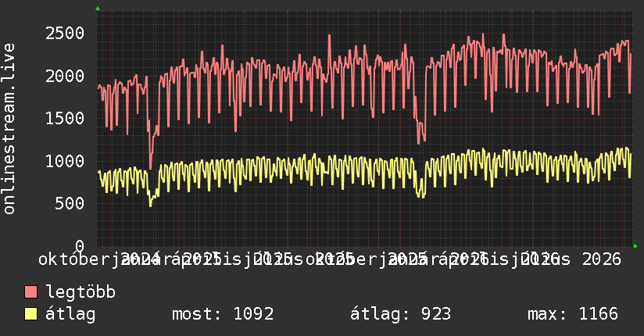Image resolution: width=644 pixels, height=336 pixels.
Task: Click the most: 1092 value
Action: coord(223,314)
